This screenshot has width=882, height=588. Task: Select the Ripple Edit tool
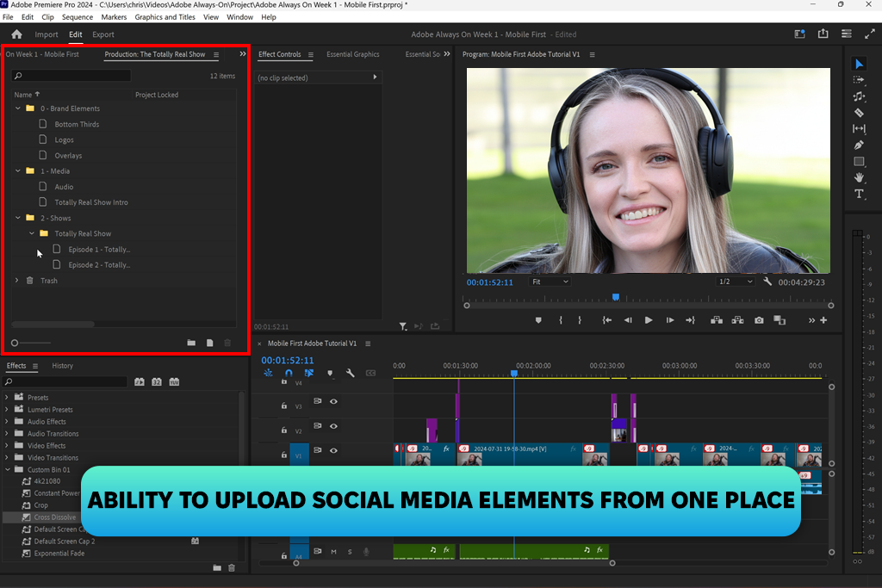coord(859,96)
